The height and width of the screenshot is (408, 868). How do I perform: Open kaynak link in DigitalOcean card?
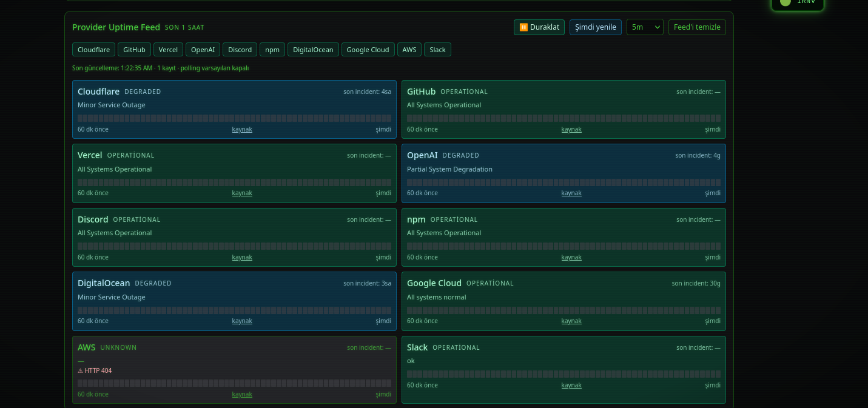[x=242, y=321]
